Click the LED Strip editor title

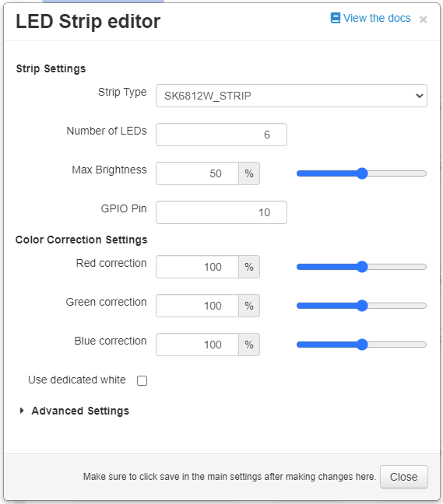(x=88, y=22)
